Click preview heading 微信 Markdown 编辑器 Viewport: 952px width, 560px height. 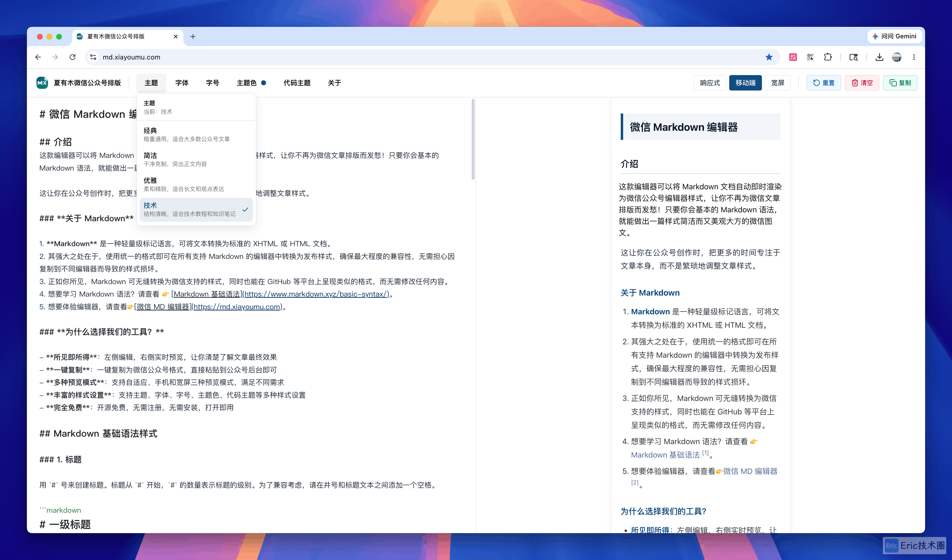pyautogui.click(x=684, y=127)
